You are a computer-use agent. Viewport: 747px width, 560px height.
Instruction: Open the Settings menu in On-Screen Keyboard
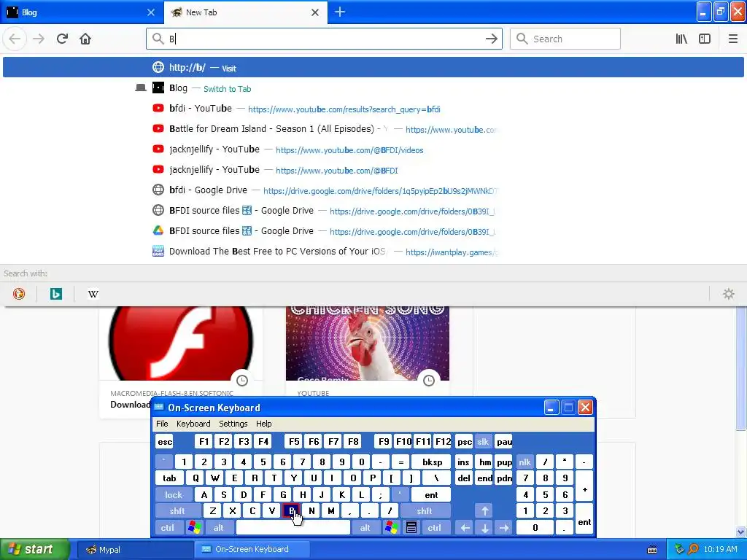(x=233, y=424)
